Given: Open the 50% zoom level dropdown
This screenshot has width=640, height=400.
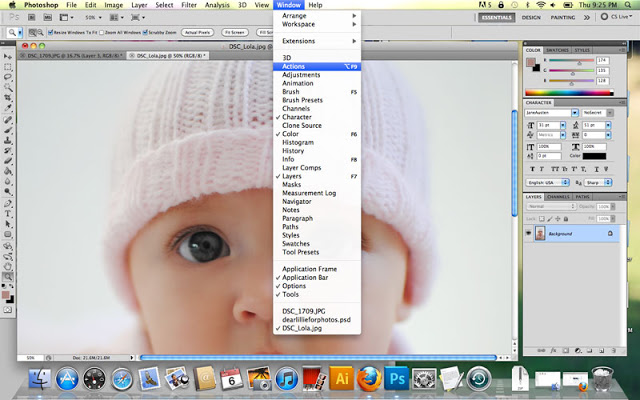Looking at the screenshot, I should (x=93, y=18).
